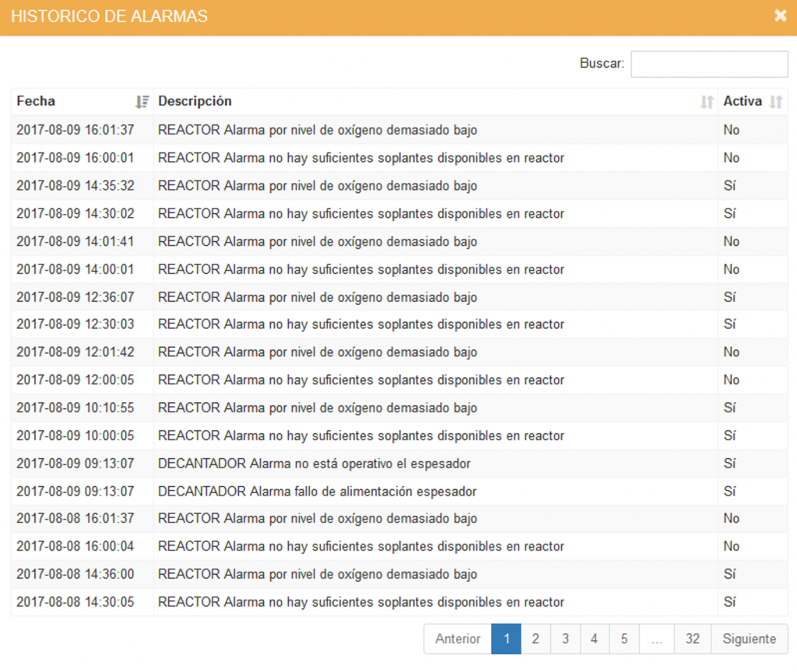Focus the Buscar search field
The width and height of the screenshot is (797, 672).
tap(709, 64)
